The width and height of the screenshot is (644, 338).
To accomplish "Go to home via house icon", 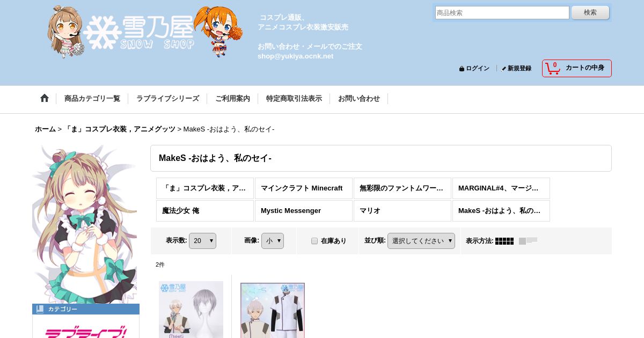I will [45, 98].
